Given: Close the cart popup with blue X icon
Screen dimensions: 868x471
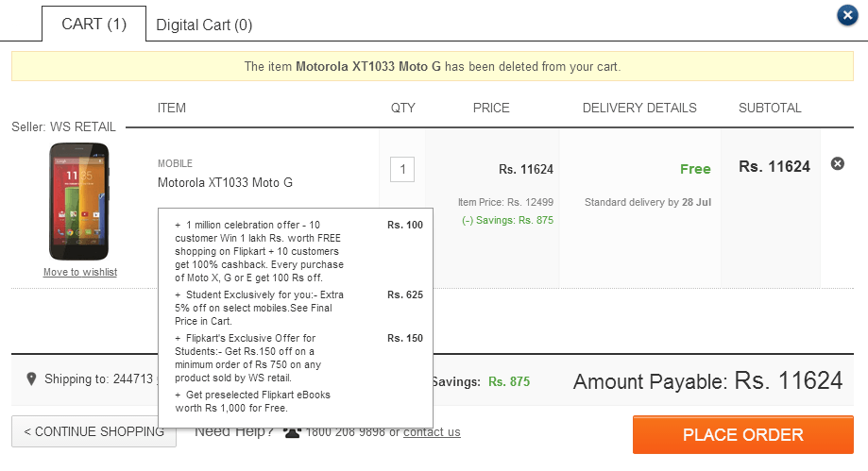Looking at the screenshot, I should [x=847, y=15].
